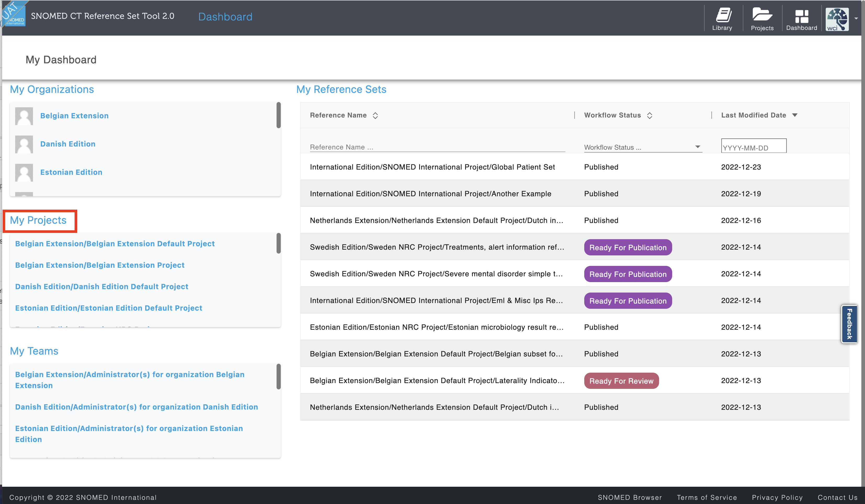This screenshot has width=865, height=504.
Task: Open Belgian Extension Administrator(s) team
Action: tap(130, 380)
